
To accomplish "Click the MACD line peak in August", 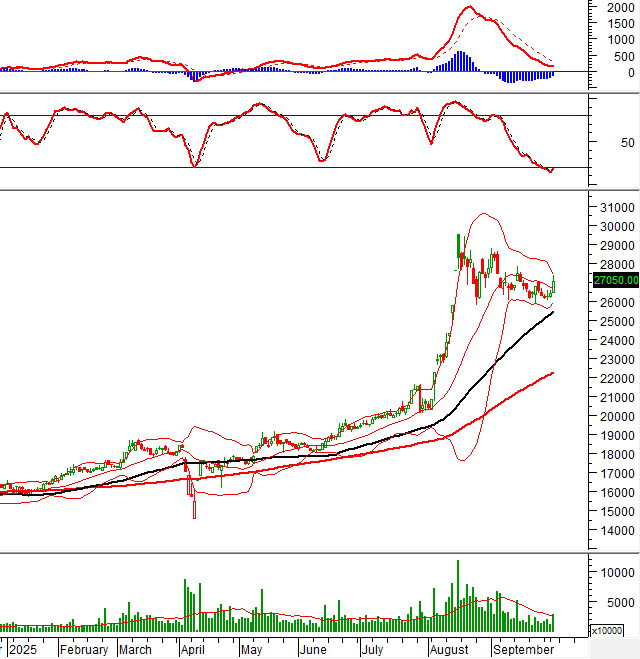I will pyautogui.click(x=470, y=8).
